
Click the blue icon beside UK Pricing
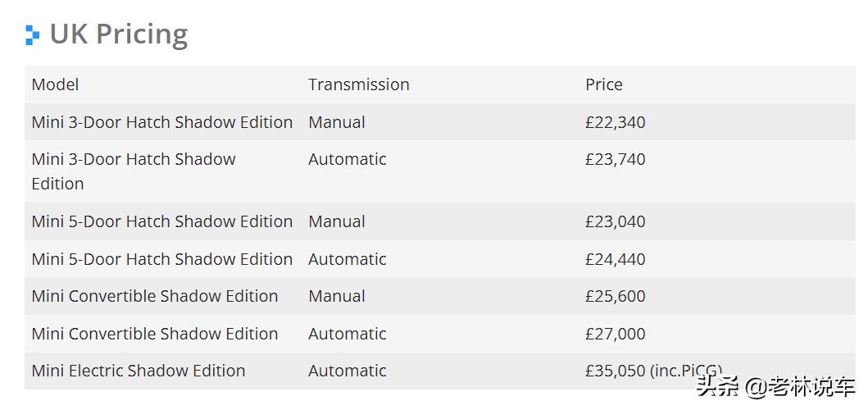coord(32,34)
